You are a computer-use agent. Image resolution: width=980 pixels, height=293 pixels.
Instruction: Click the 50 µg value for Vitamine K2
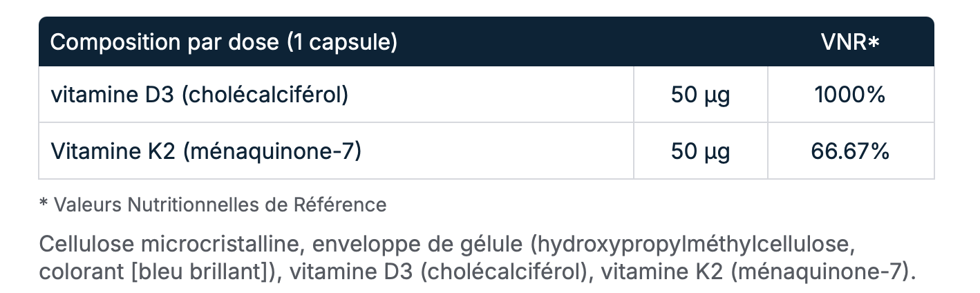point(700,151)
